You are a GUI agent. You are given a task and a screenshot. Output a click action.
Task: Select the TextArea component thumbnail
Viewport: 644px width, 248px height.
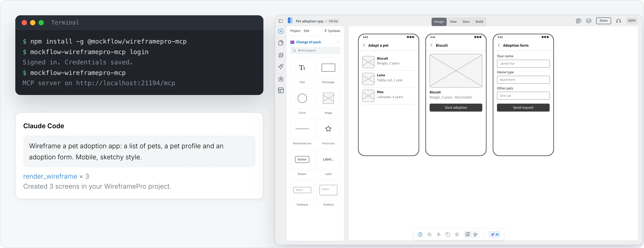[x=328, y=190]
